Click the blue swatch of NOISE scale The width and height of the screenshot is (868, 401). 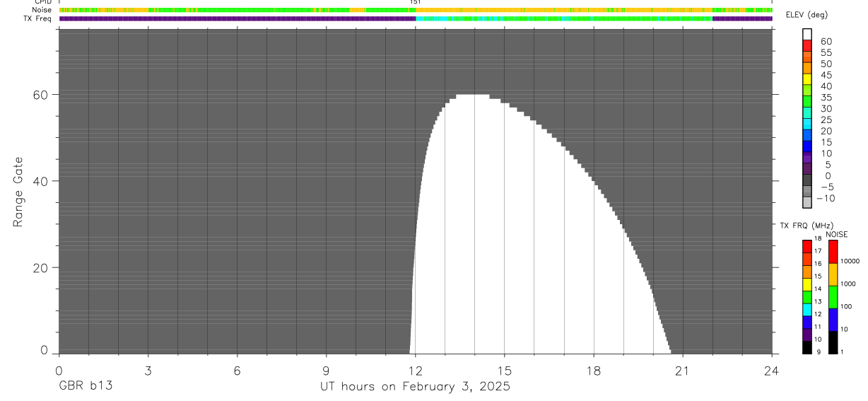pyautogui.click(x=833, y=320)
